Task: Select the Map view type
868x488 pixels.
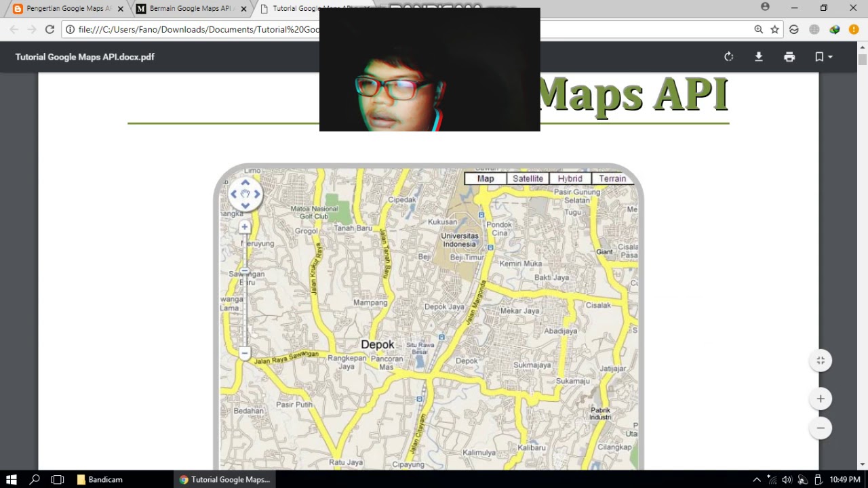Action: tap(486, 178)
